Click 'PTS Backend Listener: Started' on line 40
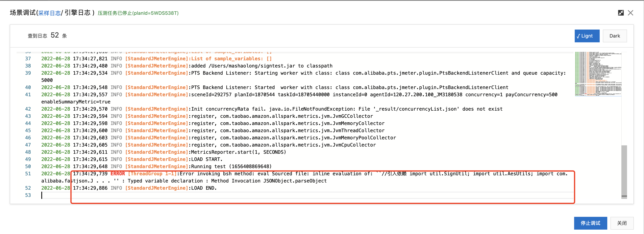The width and height of the screenshot is (644, 234). pos(233,87)
